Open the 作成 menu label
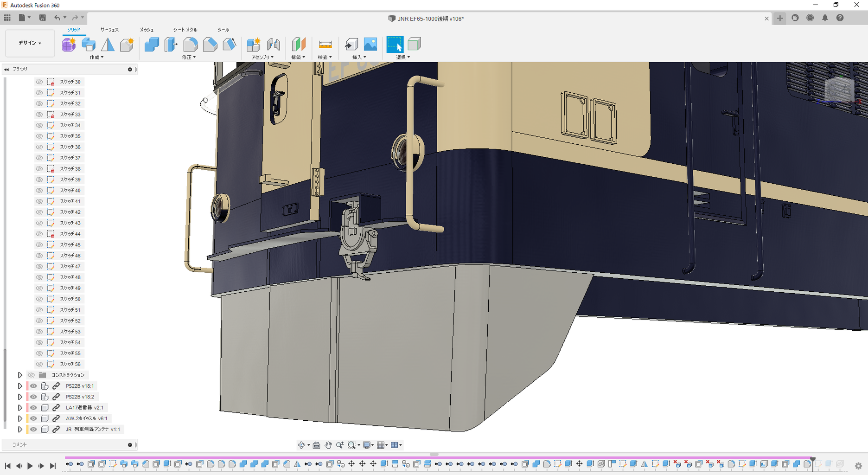 coord(96,58)
